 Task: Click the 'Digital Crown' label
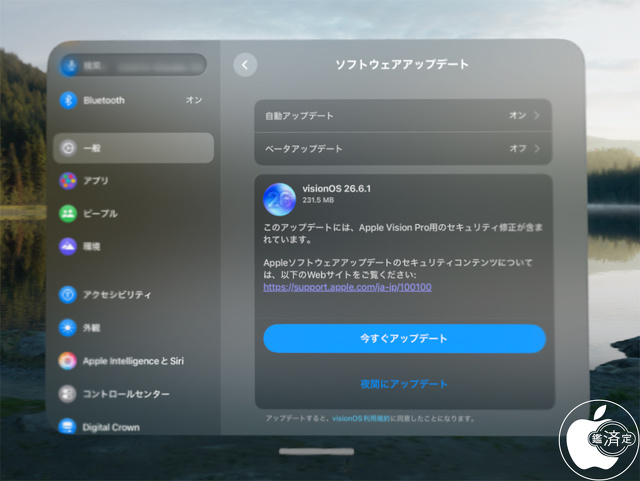[x=111, y=427]
